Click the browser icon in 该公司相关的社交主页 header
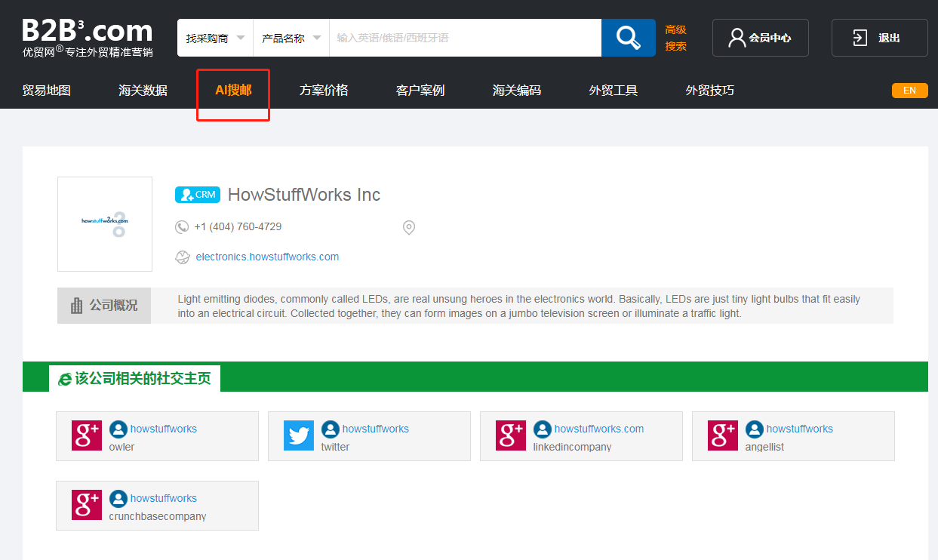This screenshot has height=560, width=938. (65, 379)
